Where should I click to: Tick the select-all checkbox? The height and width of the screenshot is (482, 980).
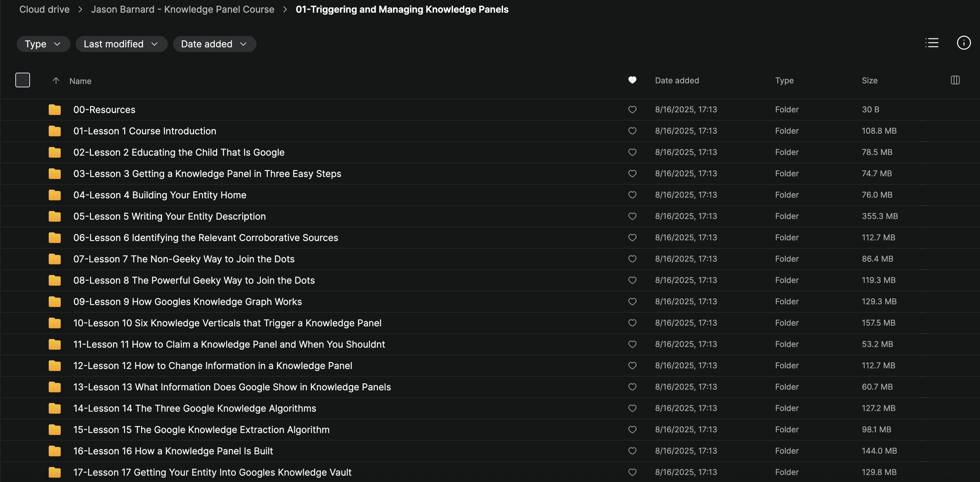click(22, 80)
